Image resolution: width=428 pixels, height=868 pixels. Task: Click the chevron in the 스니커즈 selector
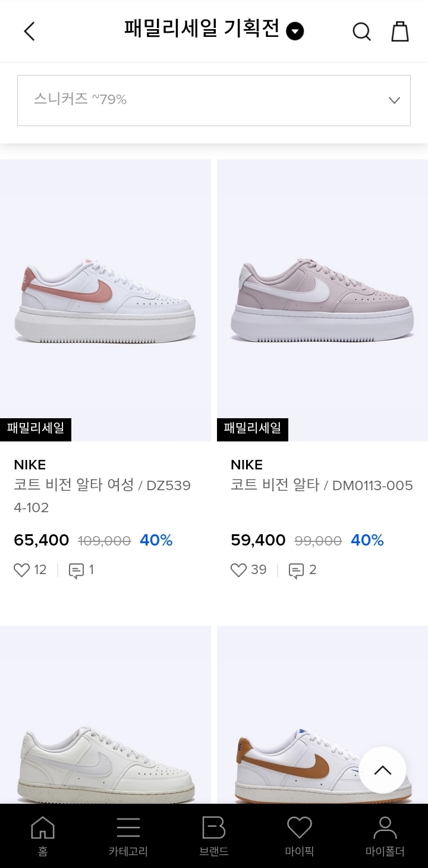[394, 100]
